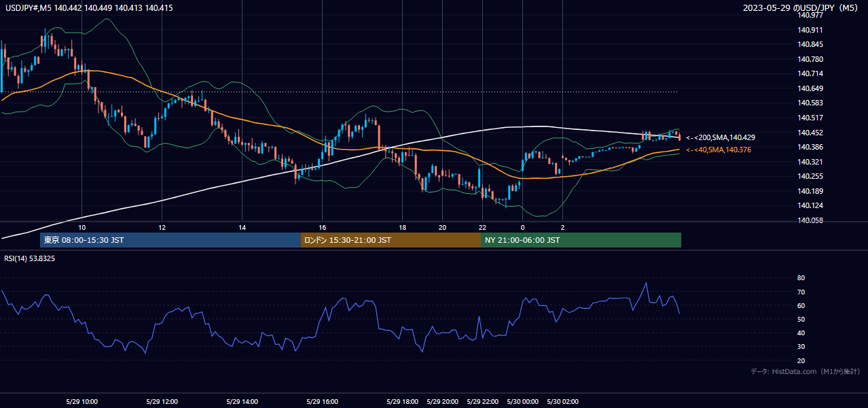Click the 140.124 price axis label
Viewport: 868px width, 408px height.
click(x=810, y=205)
